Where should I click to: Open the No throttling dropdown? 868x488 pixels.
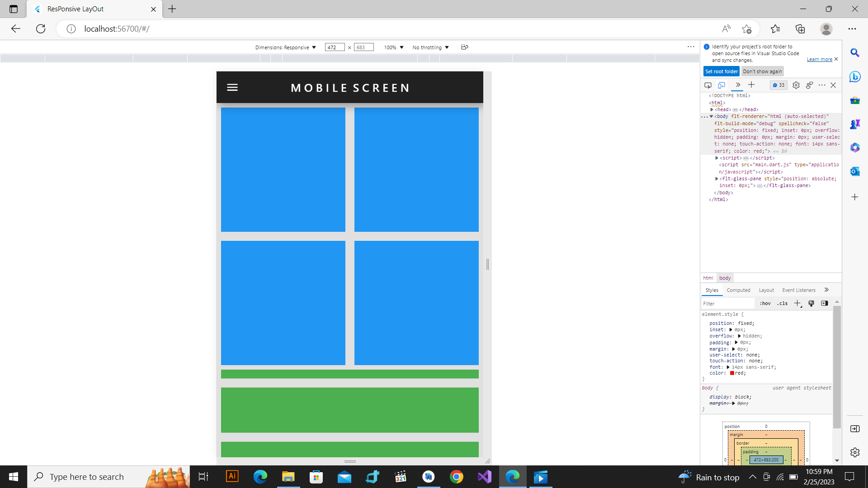[429, 47]
